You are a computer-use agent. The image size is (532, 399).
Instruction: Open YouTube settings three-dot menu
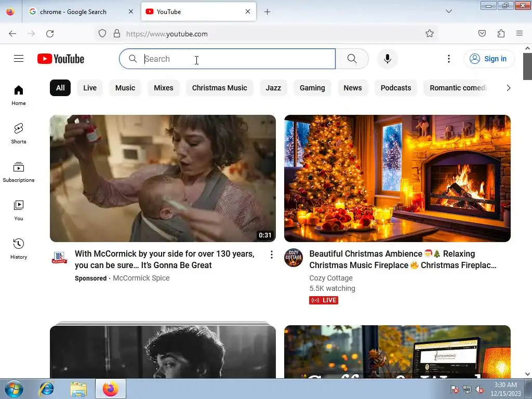tap(448, 59)
